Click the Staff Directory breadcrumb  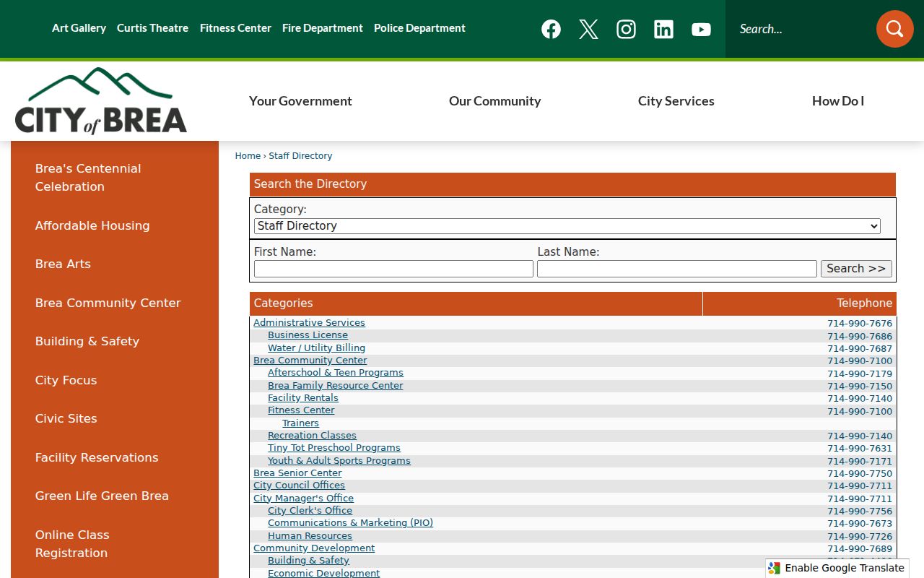[x=300, y=156]
